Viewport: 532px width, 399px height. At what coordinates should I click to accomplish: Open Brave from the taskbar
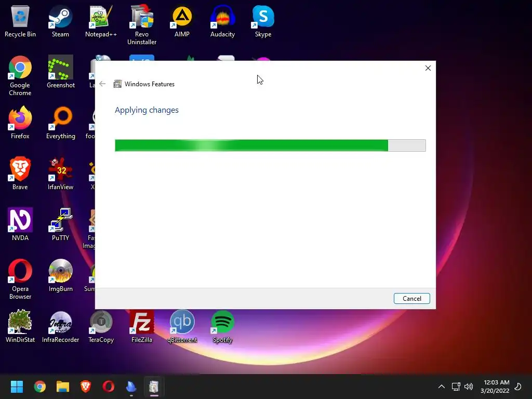[86, 387]
